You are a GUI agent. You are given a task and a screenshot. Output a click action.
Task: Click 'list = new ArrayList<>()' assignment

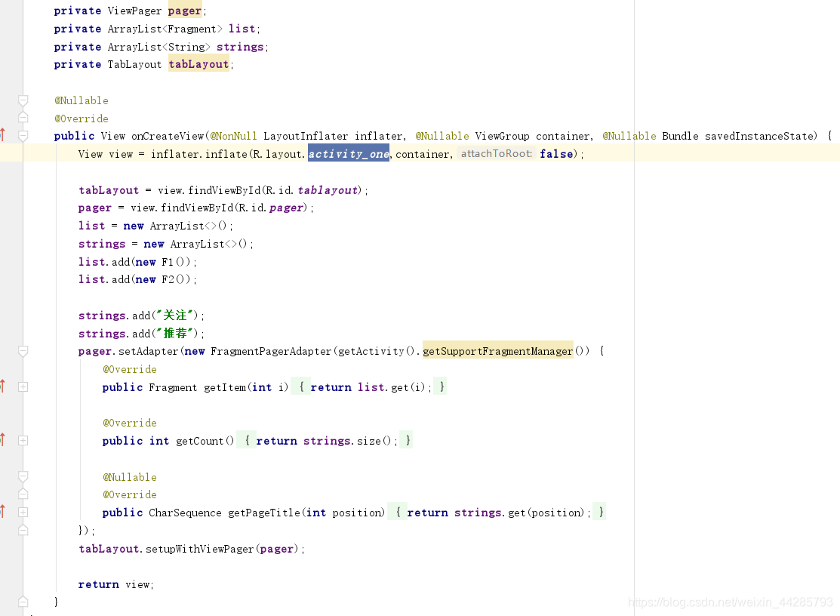155,226
